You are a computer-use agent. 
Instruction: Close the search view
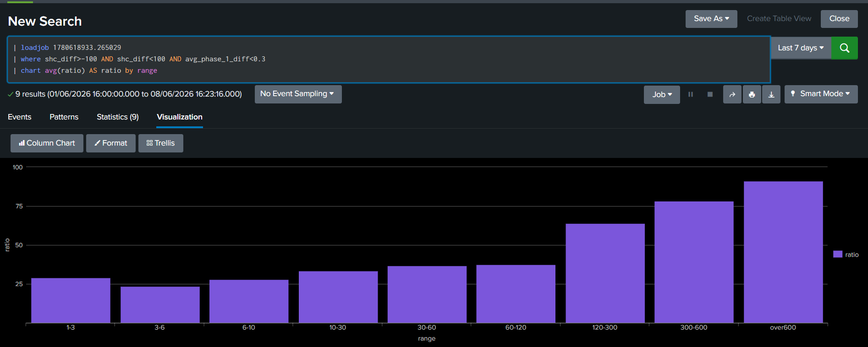(x=839, y=19)
